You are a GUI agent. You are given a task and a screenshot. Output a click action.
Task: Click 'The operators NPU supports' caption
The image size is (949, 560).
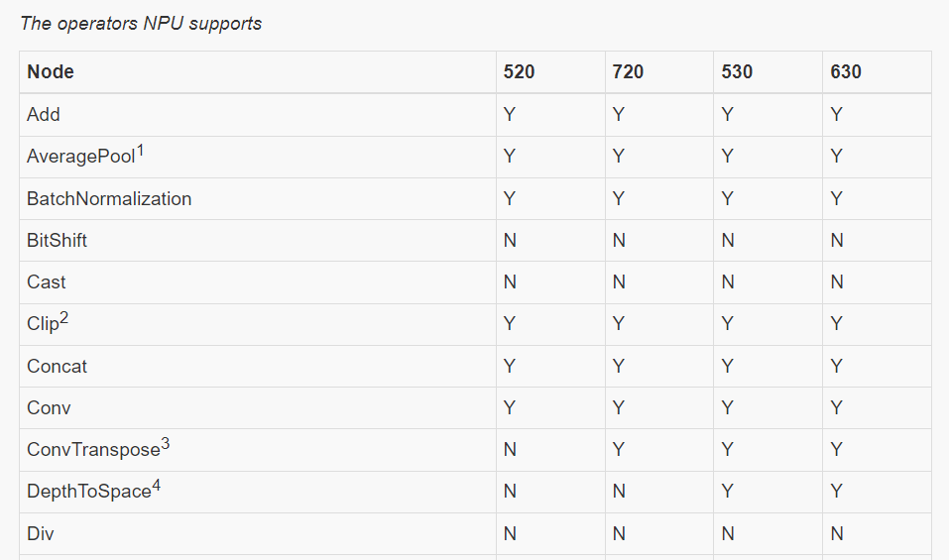coord(141,24)
